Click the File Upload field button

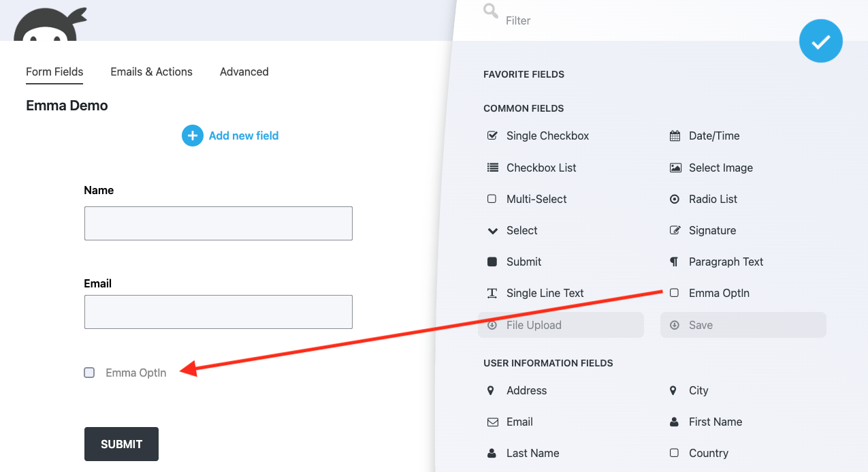pyautogui.click(x=561, y=325)
